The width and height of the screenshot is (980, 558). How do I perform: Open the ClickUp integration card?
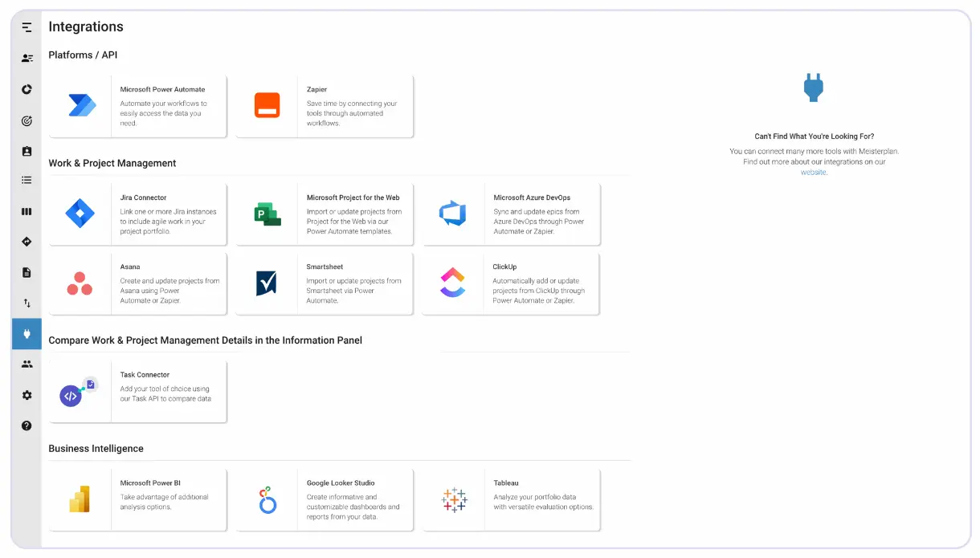tap(511, 284)
